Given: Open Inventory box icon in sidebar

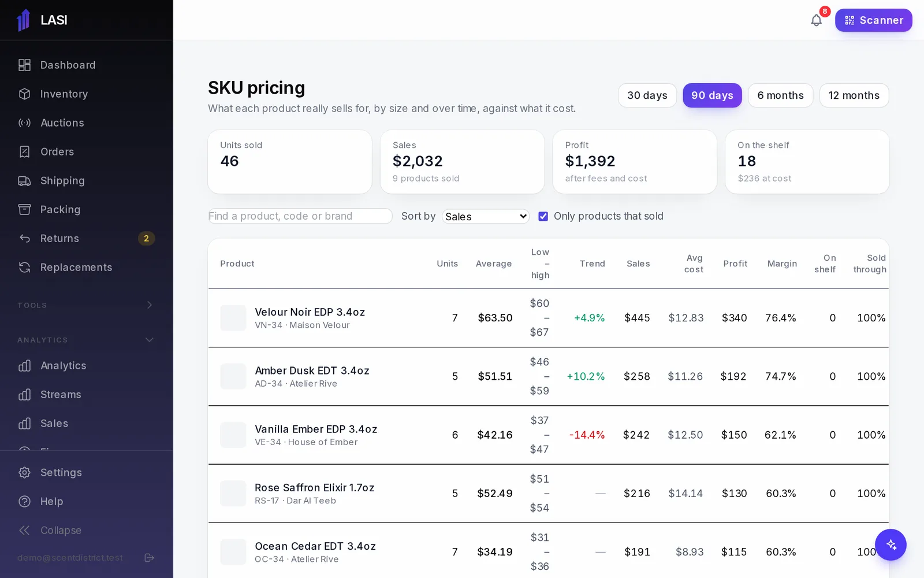Looking at the screenshot, I should (x=24, y=94).
